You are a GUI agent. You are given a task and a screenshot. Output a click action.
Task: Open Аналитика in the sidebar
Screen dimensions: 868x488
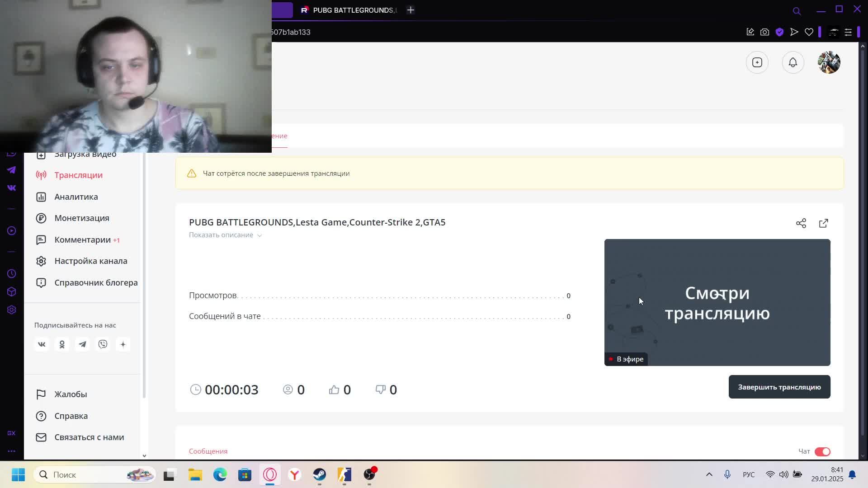(x=76, y=197)
